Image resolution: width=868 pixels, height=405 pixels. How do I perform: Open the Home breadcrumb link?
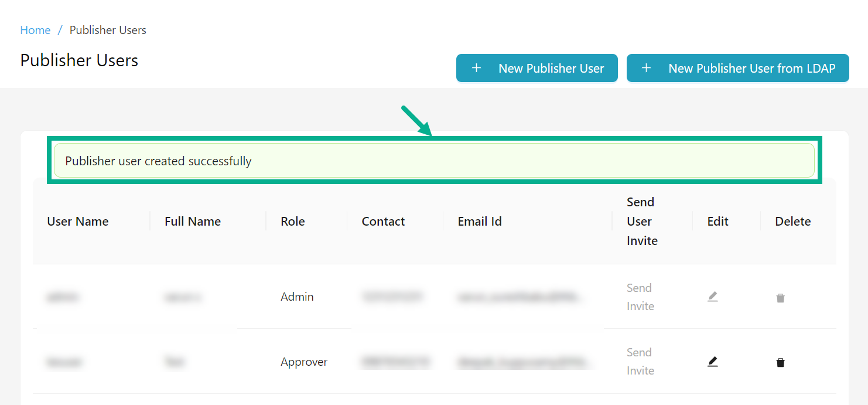(x=35, y=30)
